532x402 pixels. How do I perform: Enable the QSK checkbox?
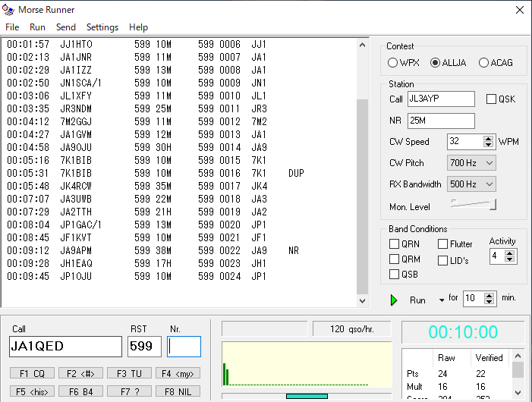coord(491,99)
